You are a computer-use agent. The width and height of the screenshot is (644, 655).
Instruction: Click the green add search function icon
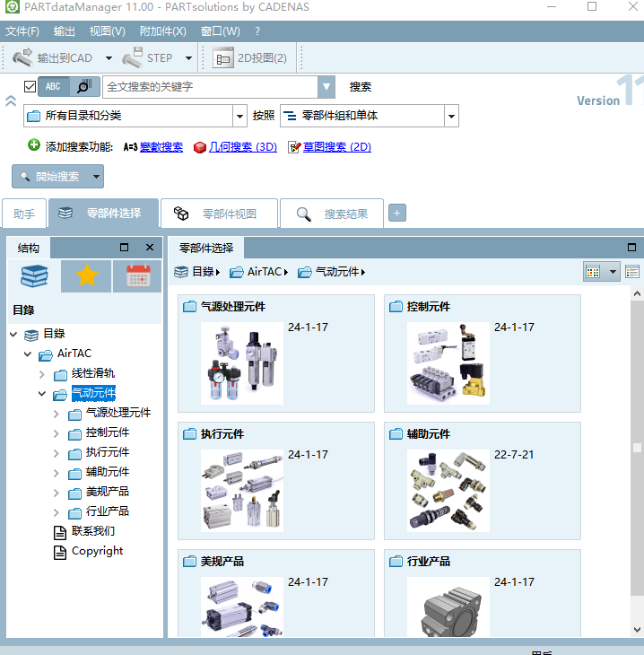34,145
